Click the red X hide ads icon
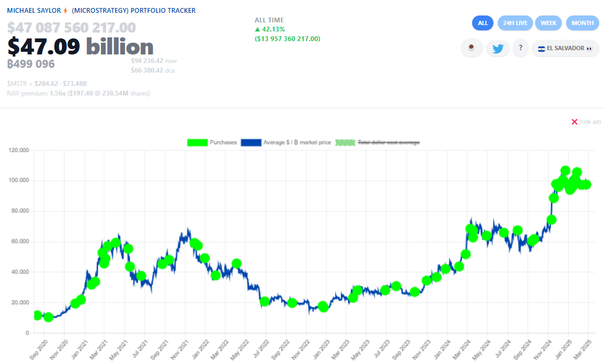This screenshot has height=364, width=604. [574, 122]
